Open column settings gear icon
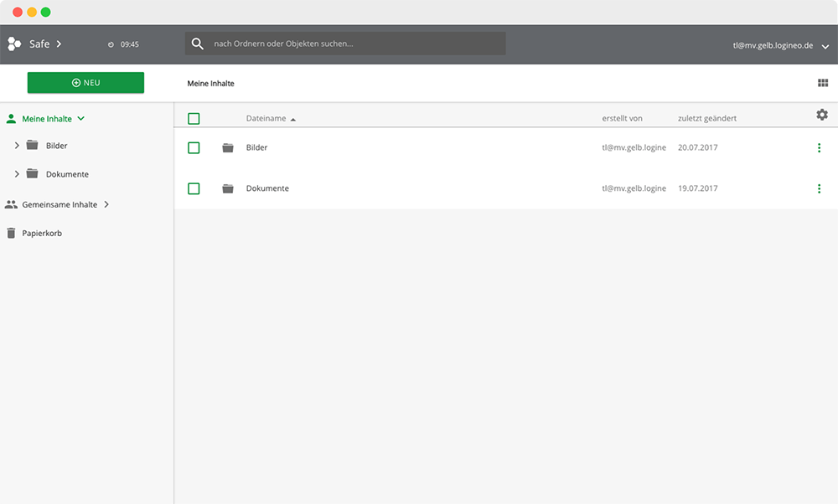Viewport: 838px width, 504px height. pyautogui.click(x=821, y=115)
